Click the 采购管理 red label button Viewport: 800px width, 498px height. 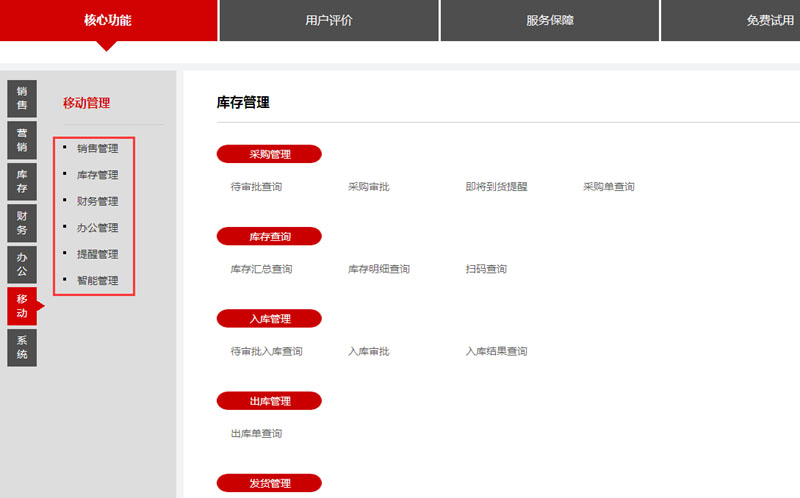[x=269, y=154]
